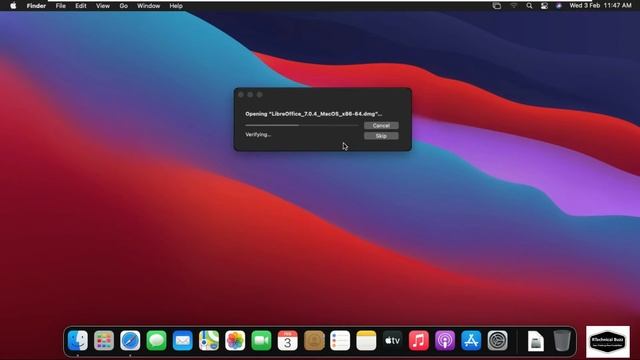Open the Edit menu
Screen dimensions: 640x360
pyautogui.click(x=81, y=6)
